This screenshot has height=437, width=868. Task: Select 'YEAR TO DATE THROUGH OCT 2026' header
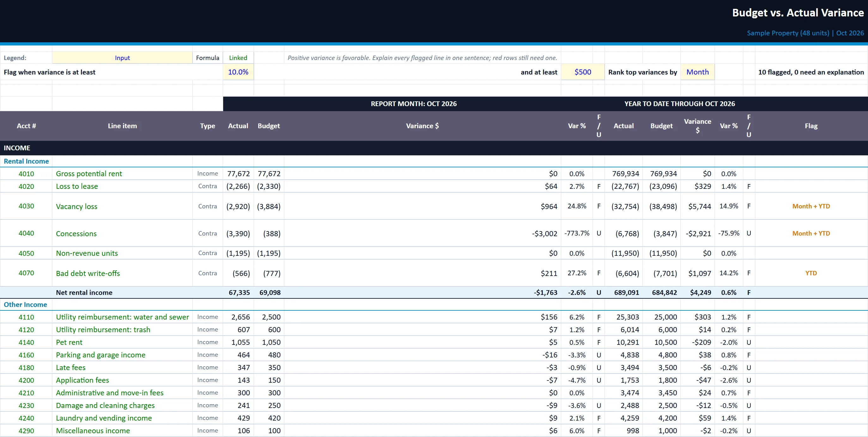pyautogui.click(x=680, y=104)
